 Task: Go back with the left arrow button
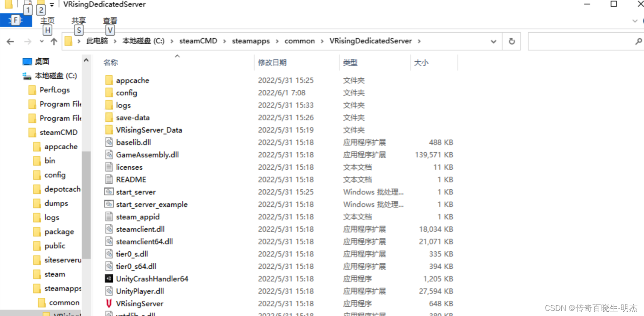click(10, 41)
